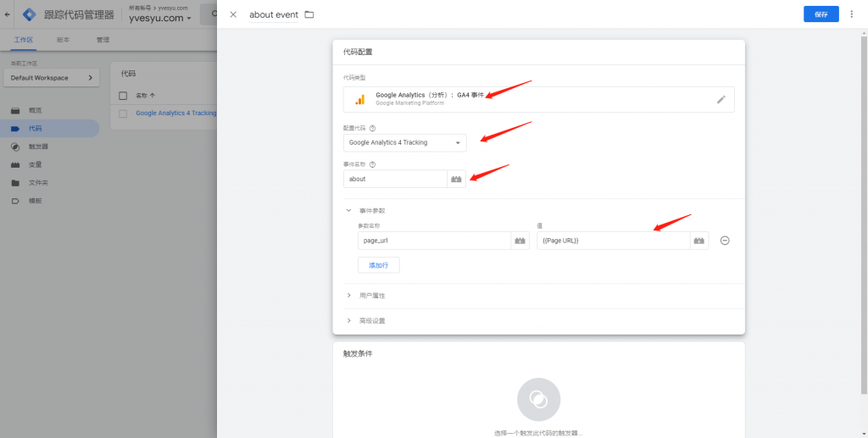Click the event name field containing about
The image size is (868, 438).
pos(395,179)
